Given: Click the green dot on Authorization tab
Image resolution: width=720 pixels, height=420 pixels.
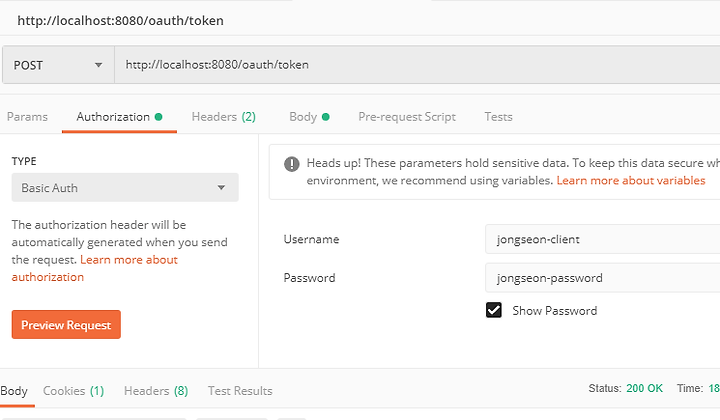Looking at the screenshot, I should (158, 117).
